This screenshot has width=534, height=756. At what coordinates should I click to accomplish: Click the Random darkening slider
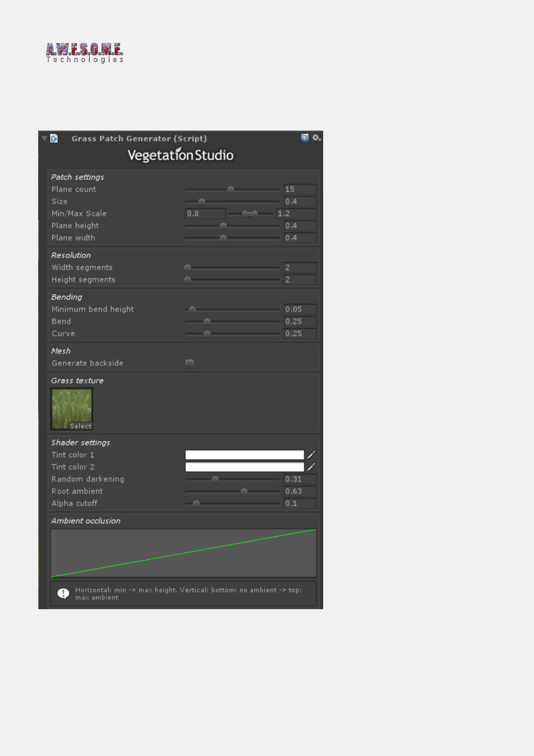point(232,479)
